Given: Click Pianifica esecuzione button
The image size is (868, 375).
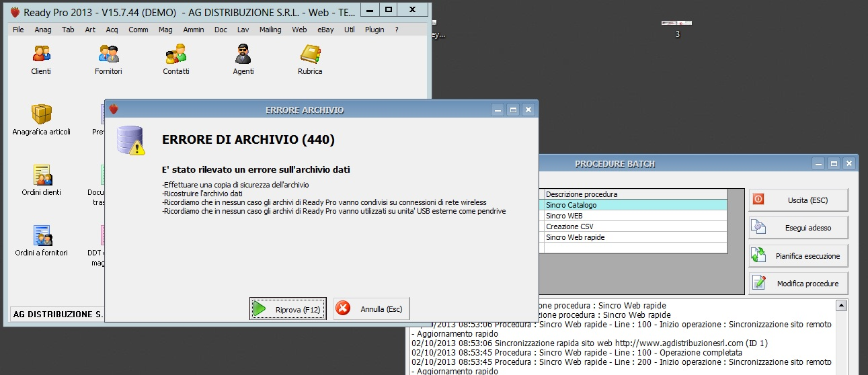Looking at the screenshot, I should pos(798,255).
